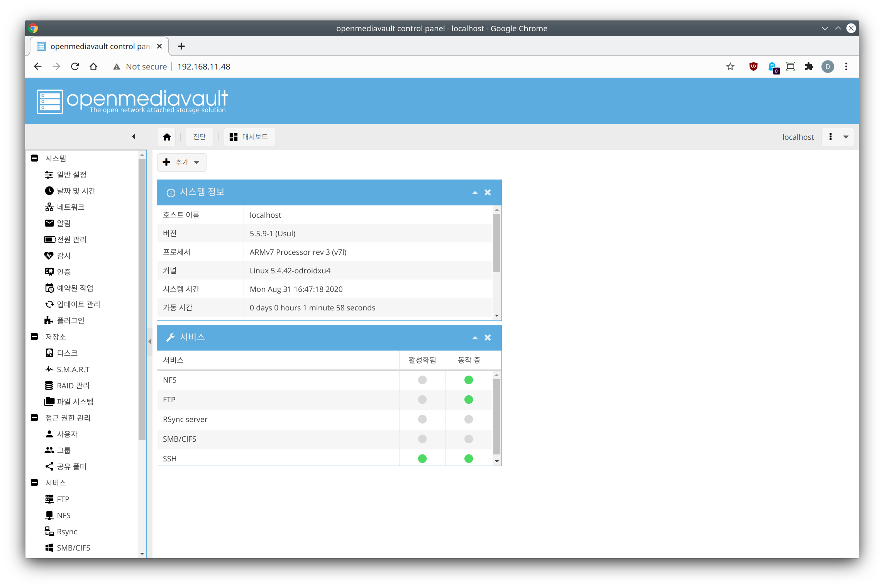The image size is (884, 588).
Task: Open the localhost three-dot menu
Action: [830, 137]
